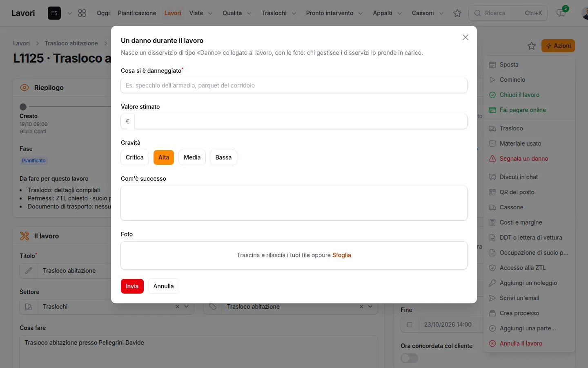Click the Comincio play icon
Image resolution: width=588 pixels, height=368 pixels.
[x=492, y=80]
